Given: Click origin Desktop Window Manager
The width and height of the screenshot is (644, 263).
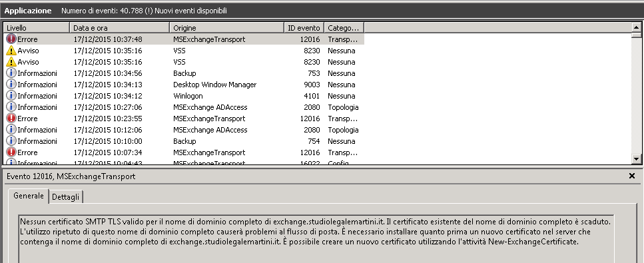Looking at the screenshot, I should (215, 85).
